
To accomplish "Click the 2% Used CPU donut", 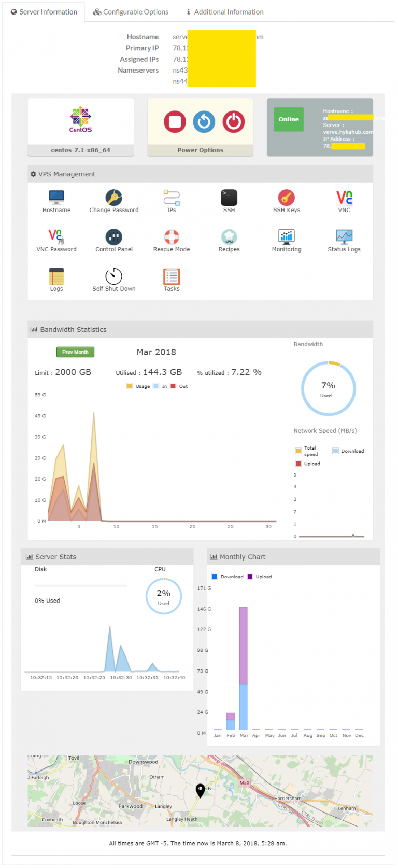I will coord(164,596).
